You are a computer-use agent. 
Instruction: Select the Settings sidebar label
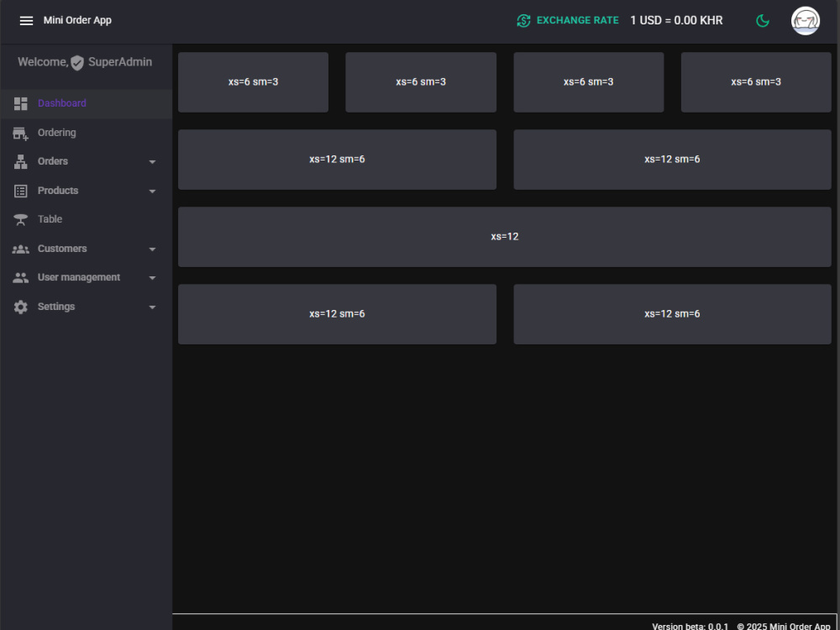56,307
